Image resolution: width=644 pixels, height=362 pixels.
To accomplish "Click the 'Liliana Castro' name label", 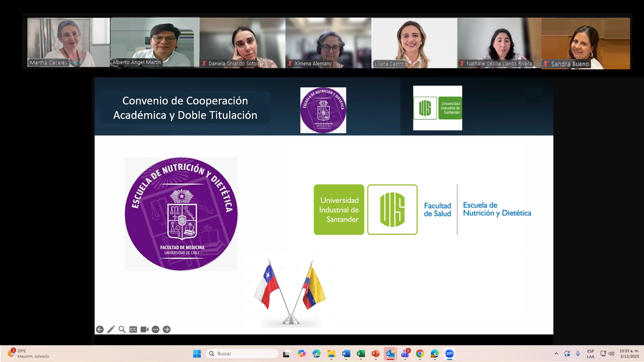I will click(389, 64).
